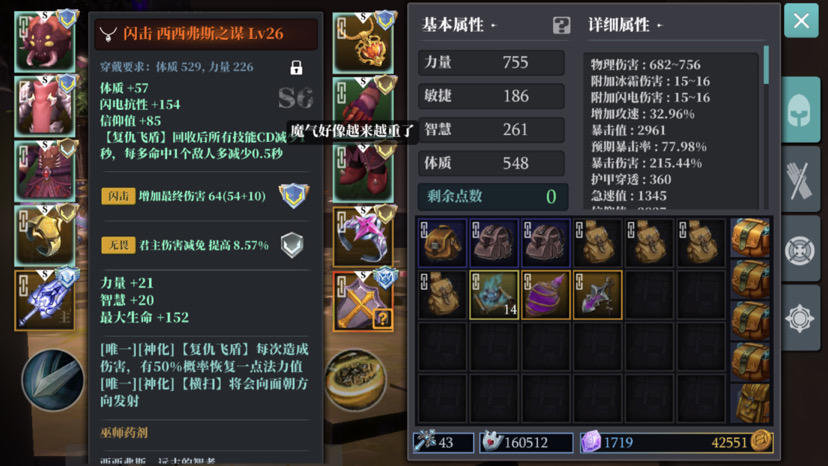
Task: Click the 剩余点数 remaining points field
Action: (492, 197)
